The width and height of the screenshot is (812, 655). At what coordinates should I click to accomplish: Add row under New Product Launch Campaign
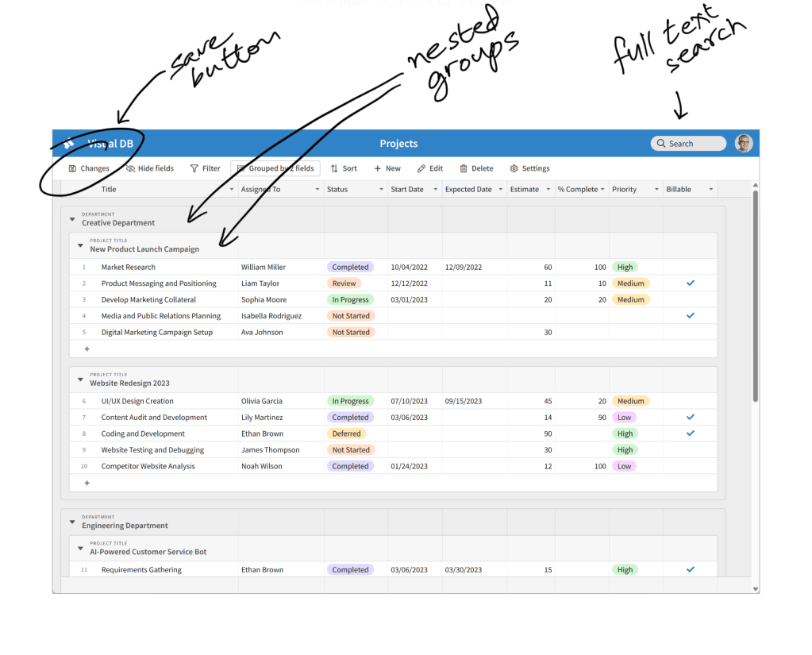click(87, 349)
